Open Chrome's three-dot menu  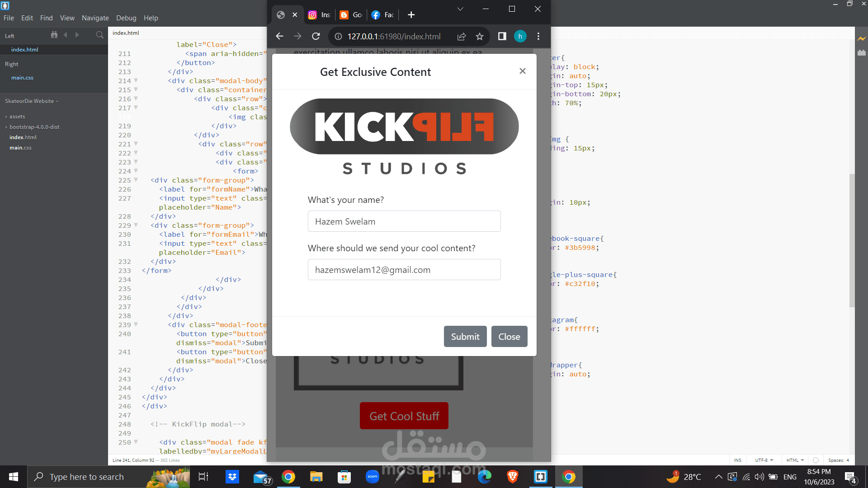pyautogui.click(x=538, y=36)
